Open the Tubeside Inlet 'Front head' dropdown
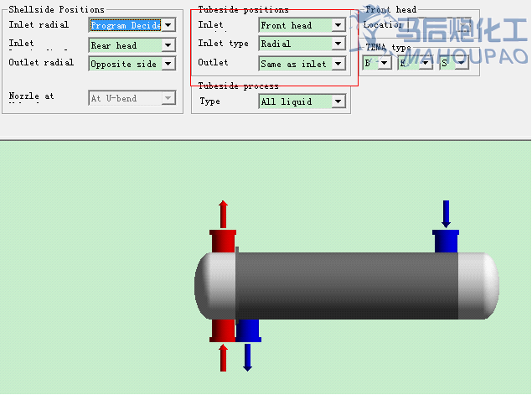 point(338,25)
